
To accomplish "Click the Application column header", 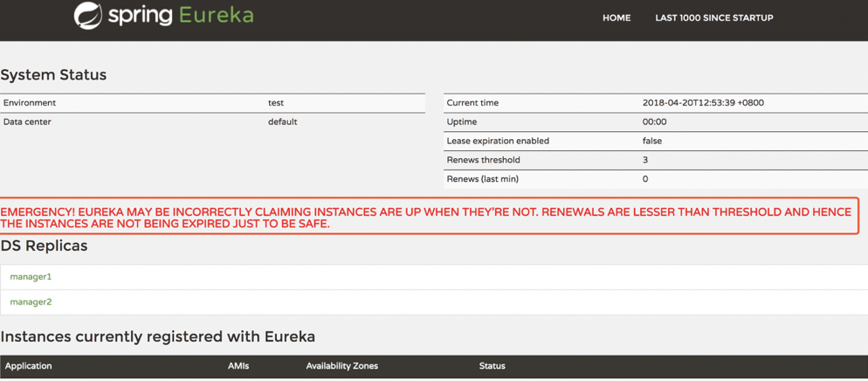I will pos(28,366).
